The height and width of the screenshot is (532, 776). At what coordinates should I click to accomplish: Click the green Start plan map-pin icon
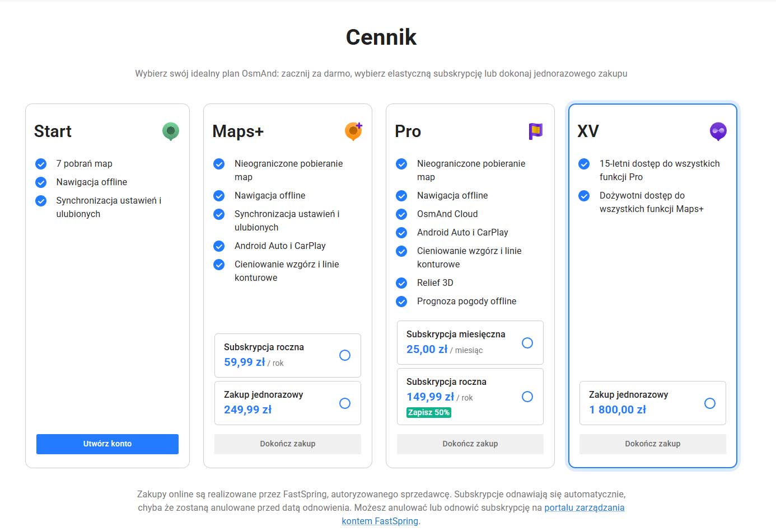(171, 131)
